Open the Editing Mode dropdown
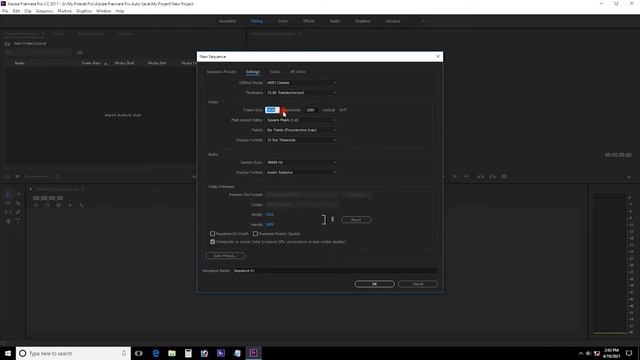Viewport: 640px width, 360px height. pos(302,82)
